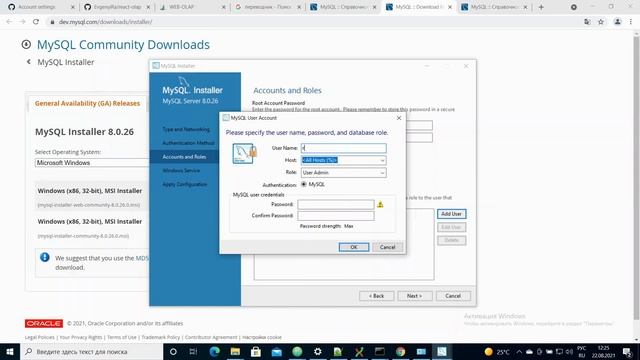Click the browser back arrow
This screenshot has height=360, width=640.
click(9, 22)
